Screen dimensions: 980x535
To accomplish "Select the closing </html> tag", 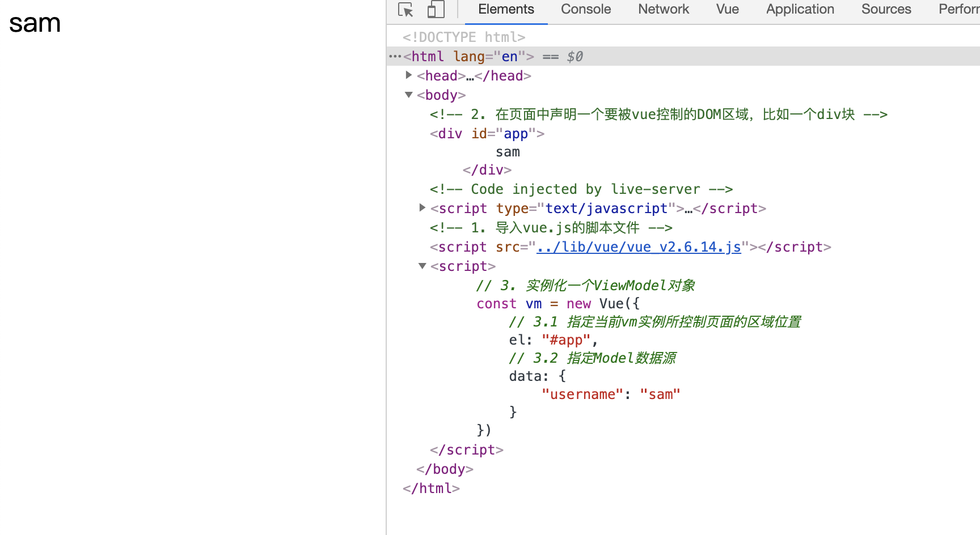I will [x=432, y=489].
